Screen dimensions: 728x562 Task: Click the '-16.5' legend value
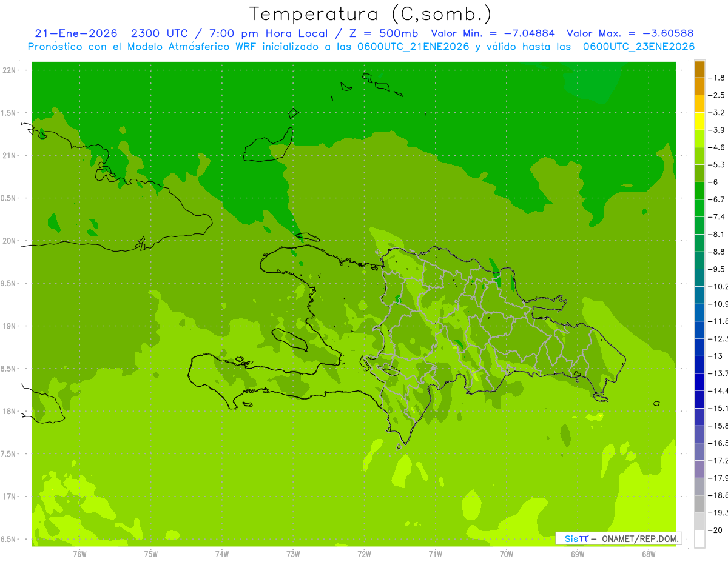pyautogui.click(x=718, y=443)
